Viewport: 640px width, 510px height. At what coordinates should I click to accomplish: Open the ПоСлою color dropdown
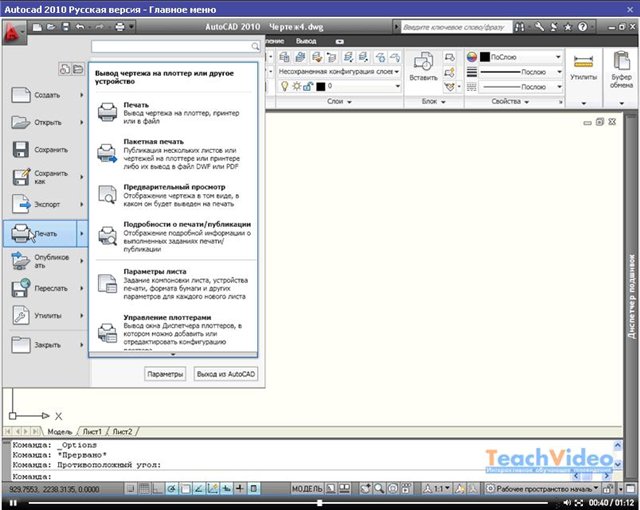click(x=558, y=57)
